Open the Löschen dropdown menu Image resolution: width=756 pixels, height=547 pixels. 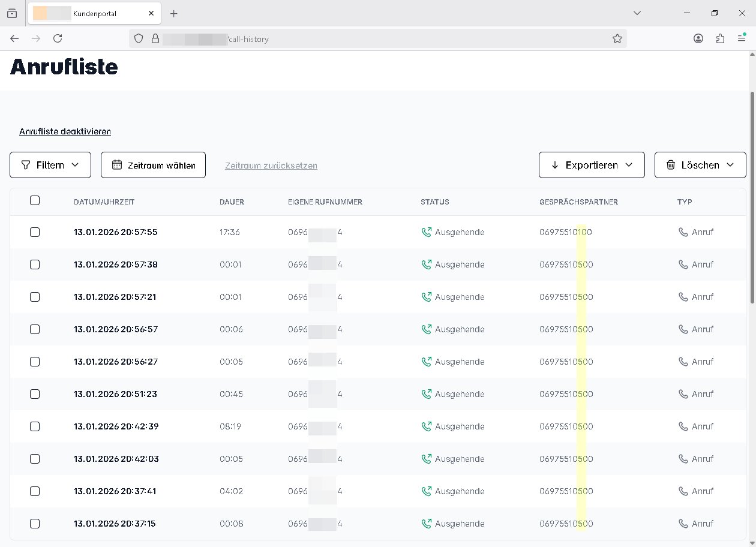700,165
